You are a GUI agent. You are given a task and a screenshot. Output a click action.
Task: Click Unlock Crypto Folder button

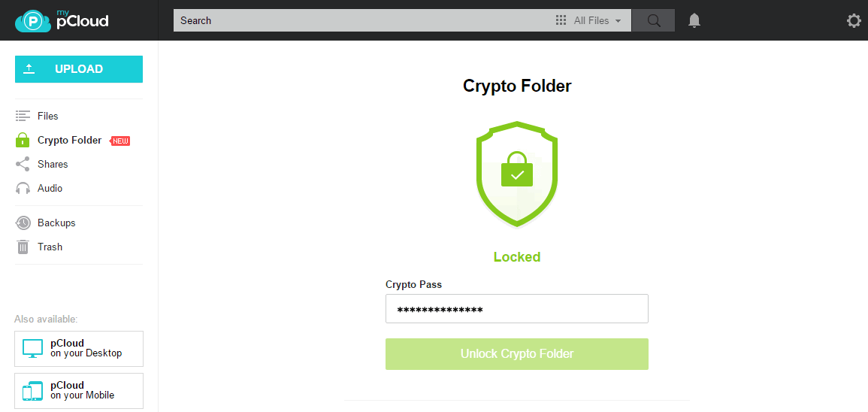[x=517, y=354]
